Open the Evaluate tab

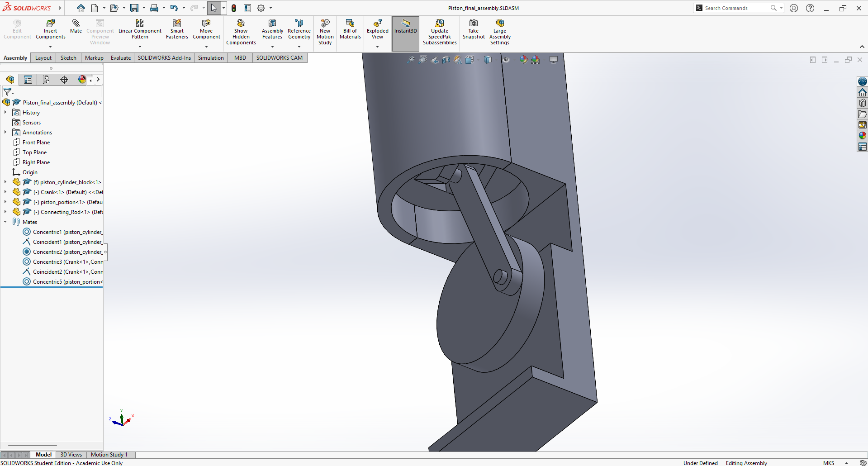pyautogui.click(x=121, y=58)
